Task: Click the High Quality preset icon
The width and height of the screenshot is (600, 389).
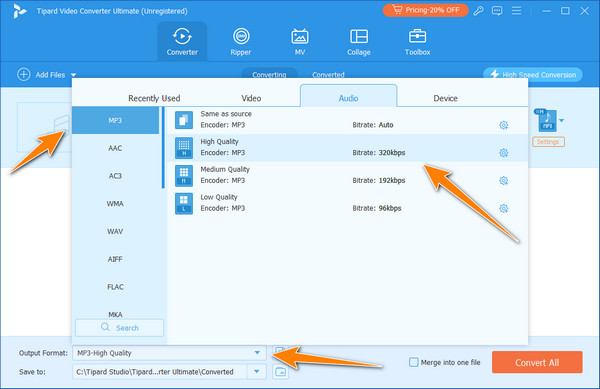Action: (x=184, y=148)
